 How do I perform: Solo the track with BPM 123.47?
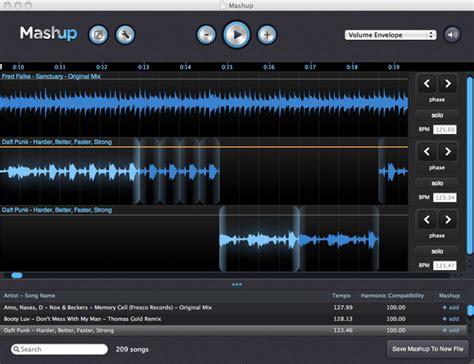click(437, 251)
